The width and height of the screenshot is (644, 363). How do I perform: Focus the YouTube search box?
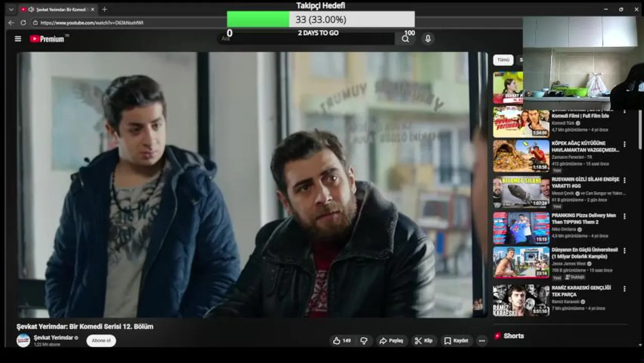click(307, 39)
